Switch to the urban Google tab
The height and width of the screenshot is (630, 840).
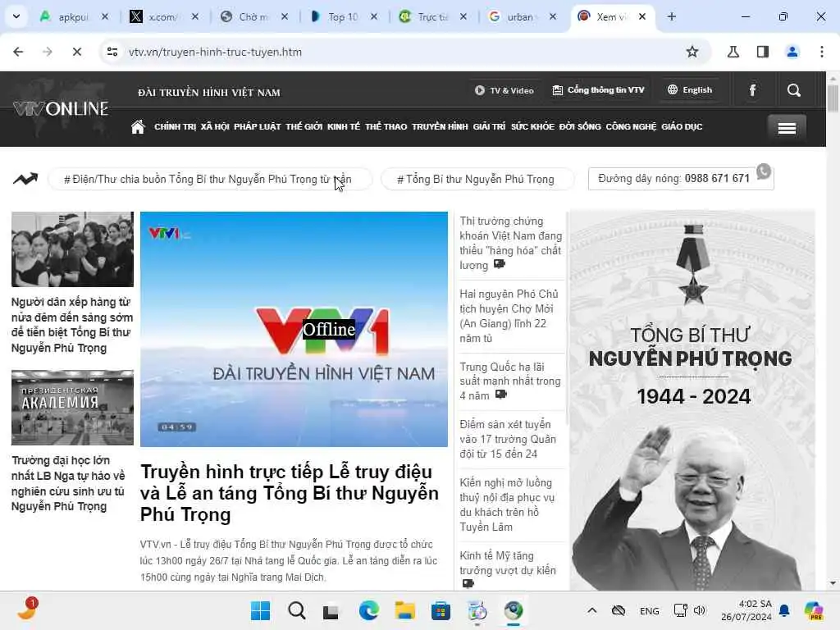tap(519, 16)
